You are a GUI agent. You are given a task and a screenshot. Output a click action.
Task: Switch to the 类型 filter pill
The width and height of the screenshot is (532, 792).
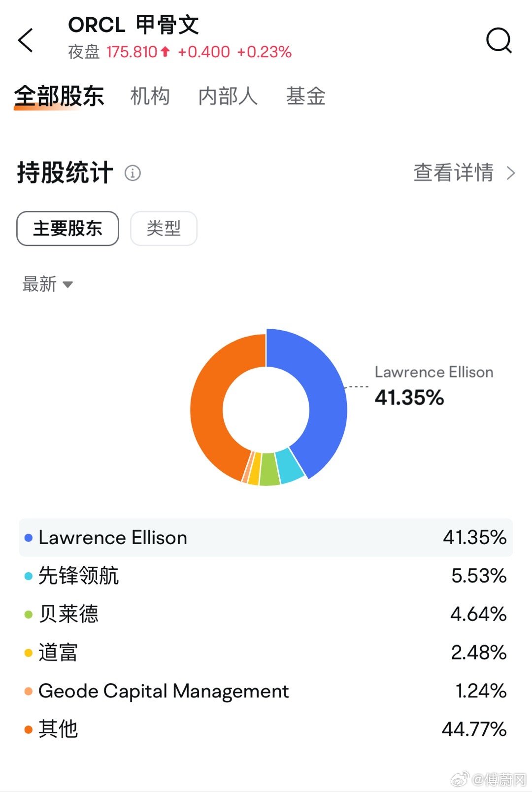click(164, 228)
